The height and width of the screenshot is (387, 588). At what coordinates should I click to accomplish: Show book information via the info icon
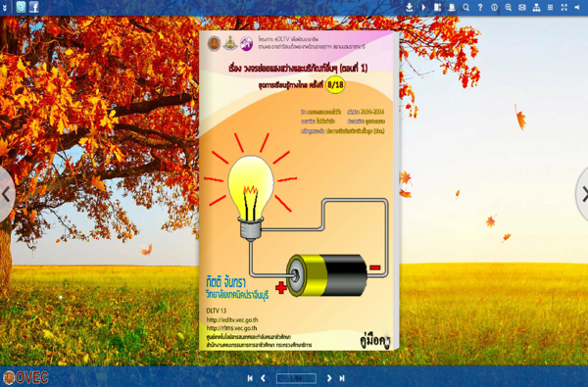[494, 7]
